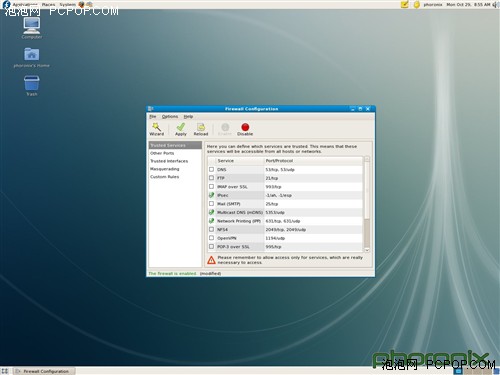The image size is (500, 375).
Task: Click the scrollbar up arrow
Action: 367,159
